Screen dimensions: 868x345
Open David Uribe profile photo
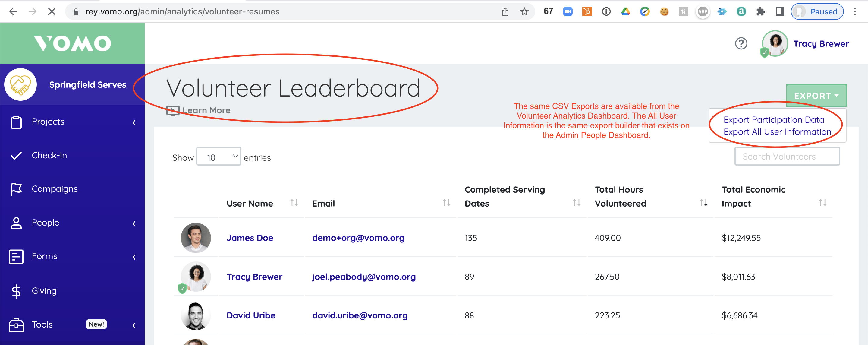196,315
